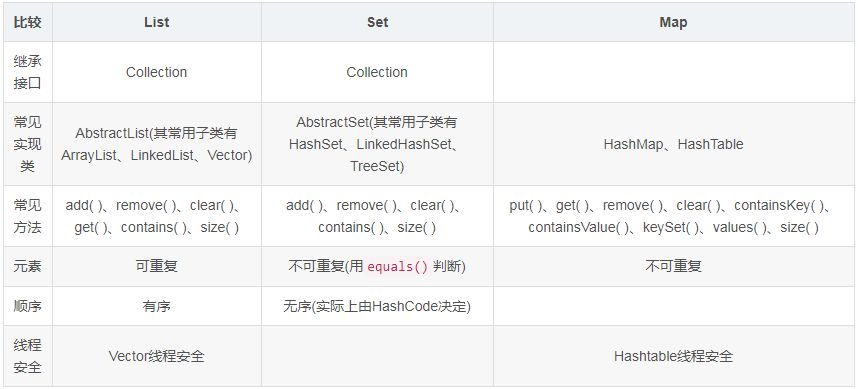Click the Map column header
The width and height of the screenshot is (858, 389).
tap(673, 22)
